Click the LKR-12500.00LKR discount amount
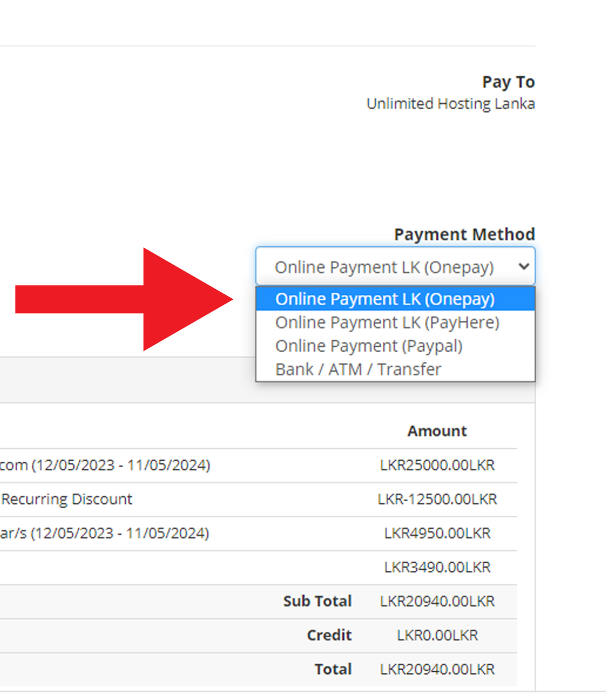Viewport: 606px width, 700px height. pyautogui.click(x=436, y=499)
